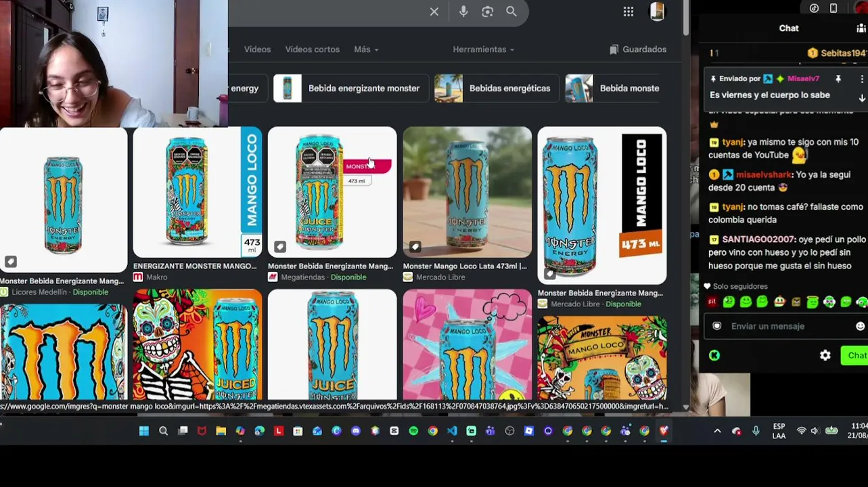Switch to the Videos results tab
Screen dimensions: 868x487
(x=257, y=49)
